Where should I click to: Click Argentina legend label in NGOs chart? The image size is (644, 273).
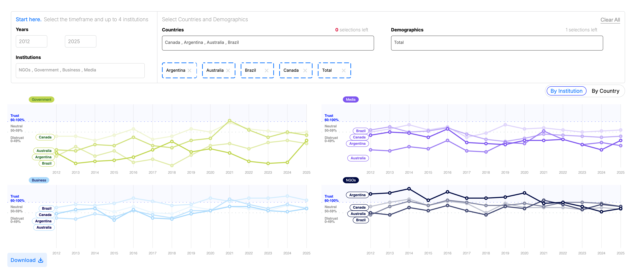[x=357, y=195]
